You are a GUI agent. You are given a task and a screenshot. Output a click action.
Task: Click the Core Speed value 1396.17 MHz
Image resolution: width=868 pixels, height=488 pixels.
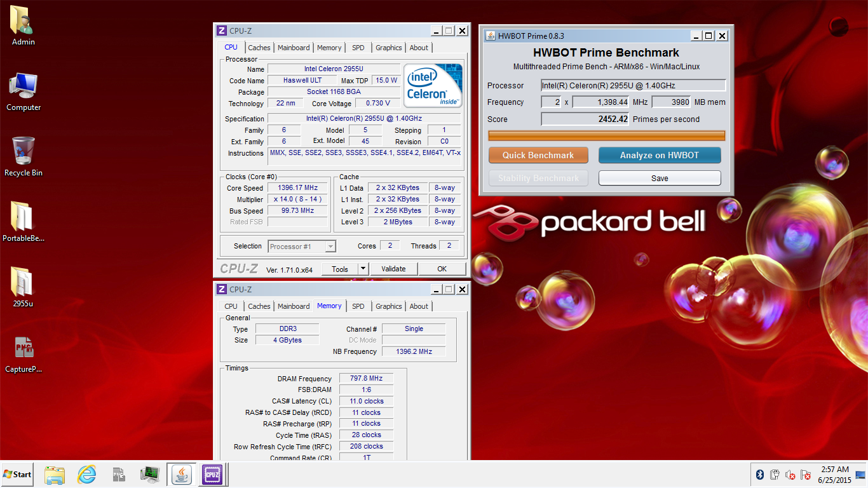pyautogui.click(x=297, y=188)
